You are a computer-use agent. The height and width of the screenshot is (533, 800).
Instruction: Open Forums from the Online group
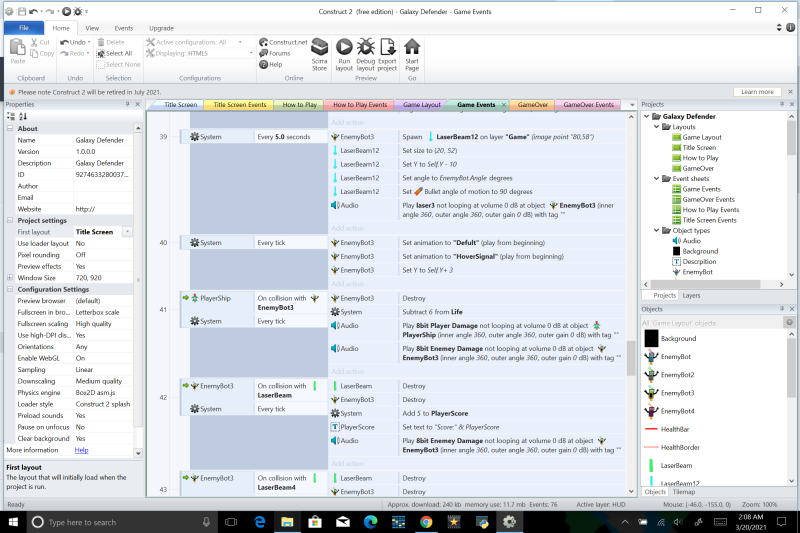[x=274, y=54]
